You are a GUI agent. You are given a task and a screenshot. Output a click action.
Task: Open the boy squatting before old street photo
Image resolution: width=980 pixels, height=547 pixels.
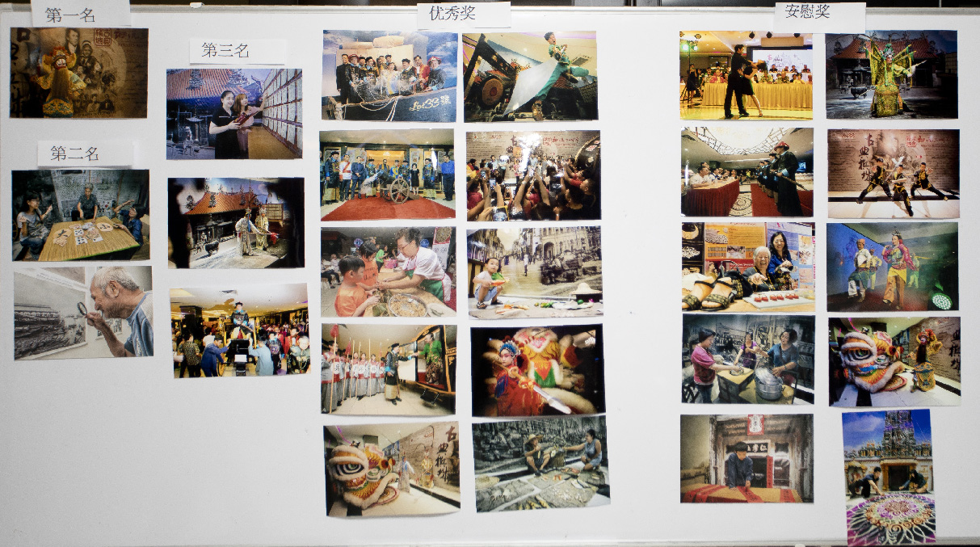(x=535, y=272)
